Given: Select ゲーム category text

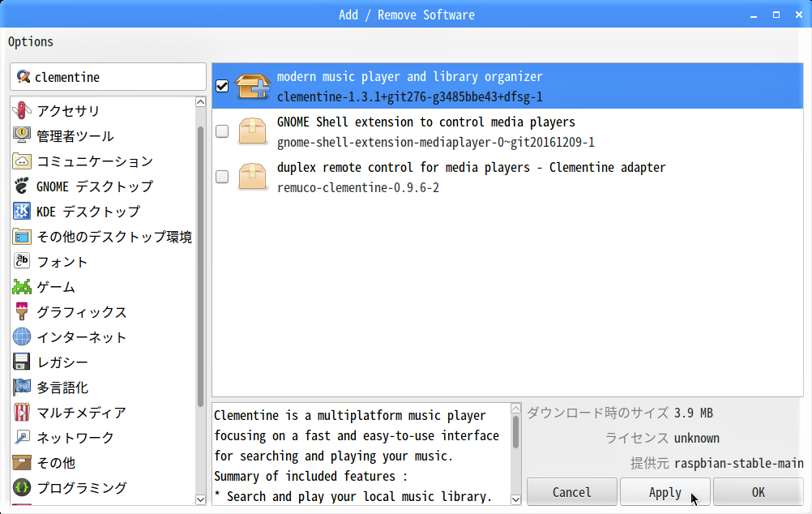Looking at the screenshot, I should point(56,287).
